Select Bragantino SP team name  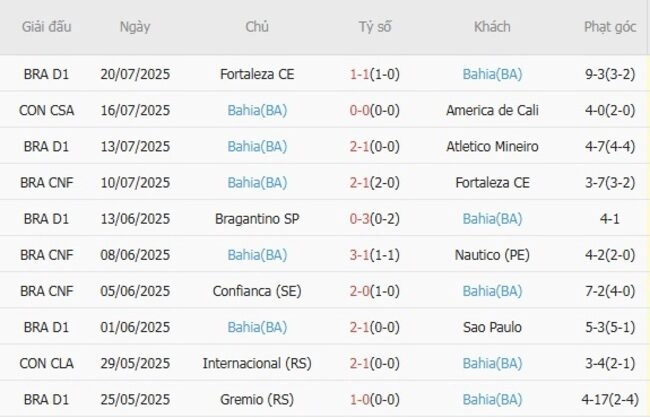(257, 219)
